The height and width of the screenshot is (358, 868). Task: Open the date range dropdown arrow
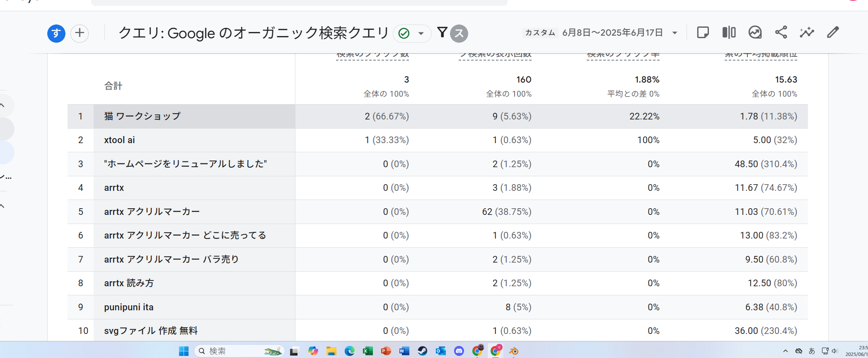click(x=675, y=33)
